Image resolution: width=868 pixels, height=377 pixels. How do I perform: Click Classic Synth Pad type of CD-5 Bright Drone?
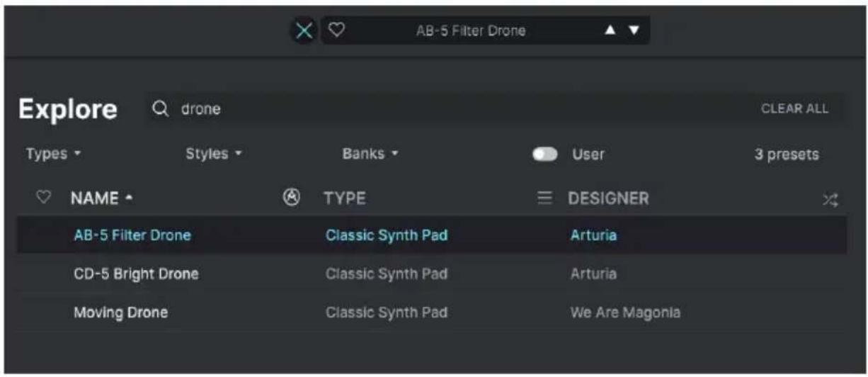click(x=387, y=274)
